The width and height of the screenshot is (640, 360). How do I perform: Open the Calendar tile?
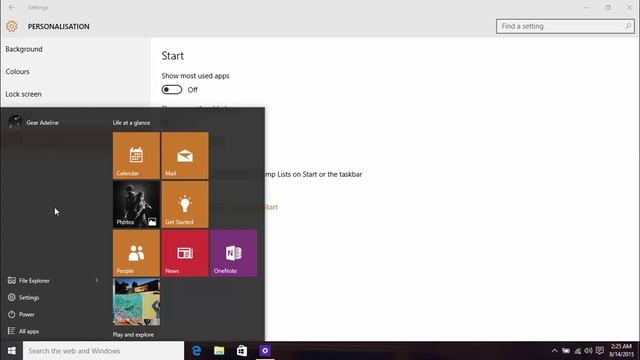click(x=136, y=156)
